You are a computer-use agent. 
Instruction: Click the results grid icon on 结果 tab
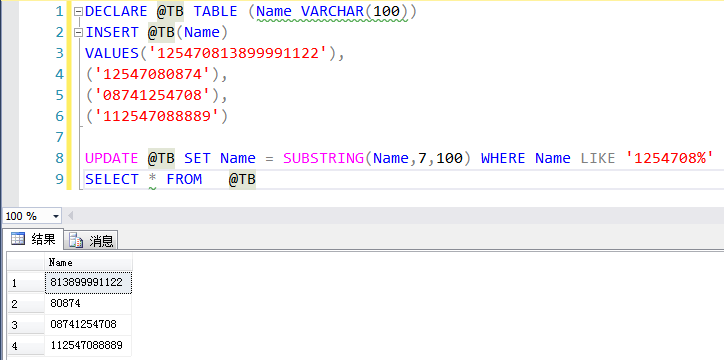pyautogui.click(x=18, y=239)
